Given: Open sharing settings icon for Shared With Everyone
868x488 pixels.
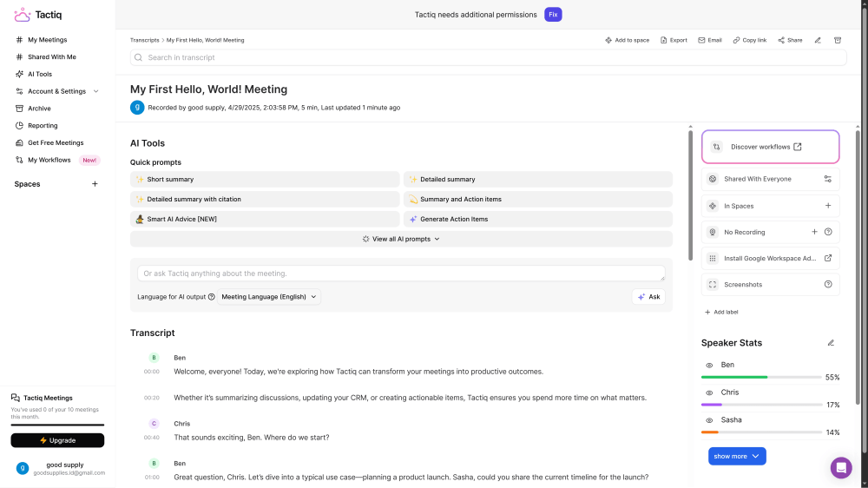Looking at the screenshot, I should (827, 179).
